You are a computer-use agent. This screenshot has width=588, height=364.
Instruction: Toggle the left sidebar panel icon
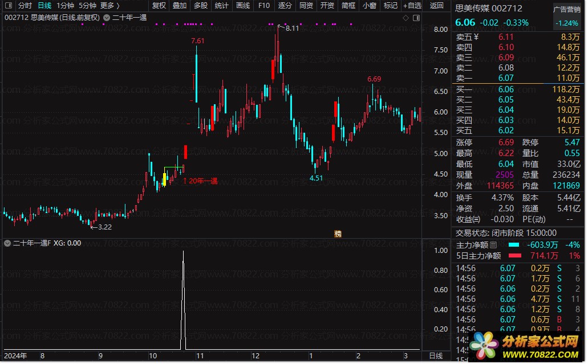8,6
